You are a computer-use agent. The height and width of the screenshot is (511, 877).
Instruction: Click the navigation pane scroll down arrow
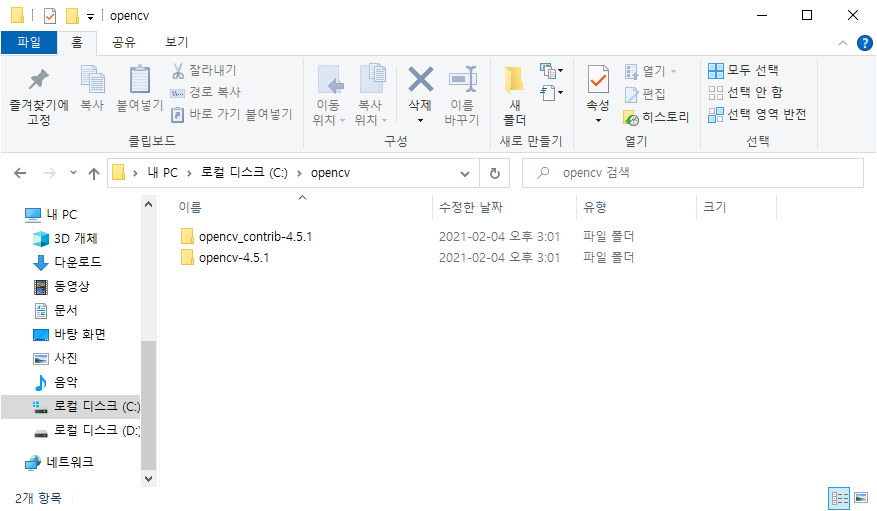(x=148, y=479)
